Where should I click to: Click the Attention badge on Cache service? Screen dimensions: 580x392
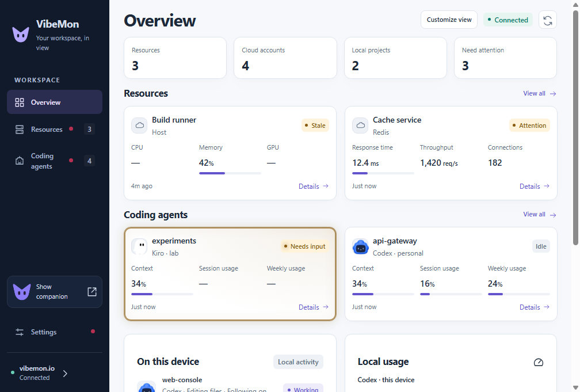[529, 125]
